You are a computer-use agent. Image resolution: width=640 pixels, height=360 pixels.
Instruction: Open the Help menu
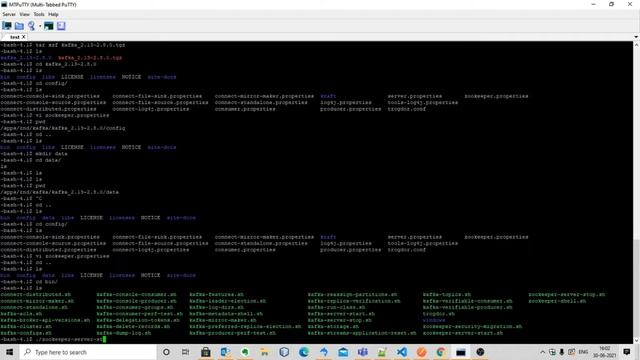tap(53, 14)
